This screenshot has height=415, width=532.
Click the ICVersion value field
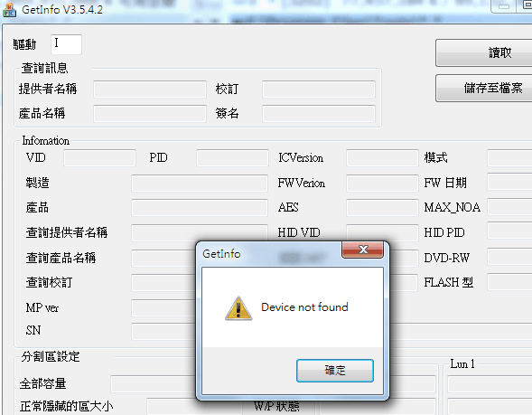click(x=382, y=158)
